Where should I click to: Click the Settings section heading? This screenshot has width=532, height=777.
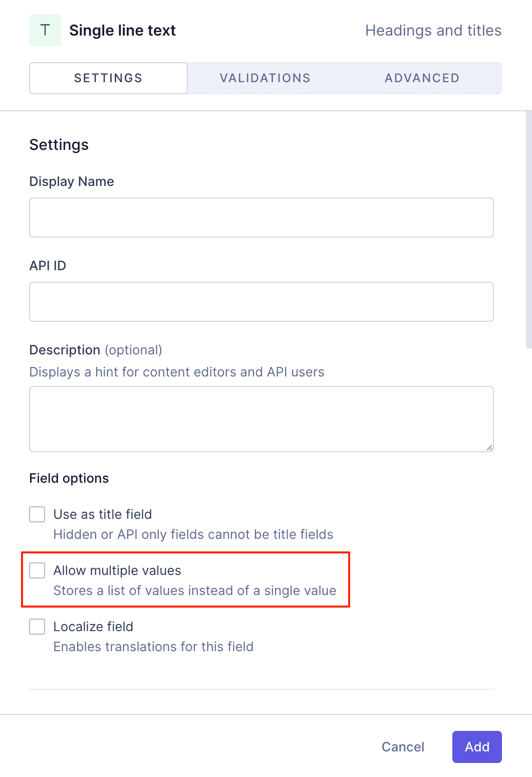pos(59,145)
